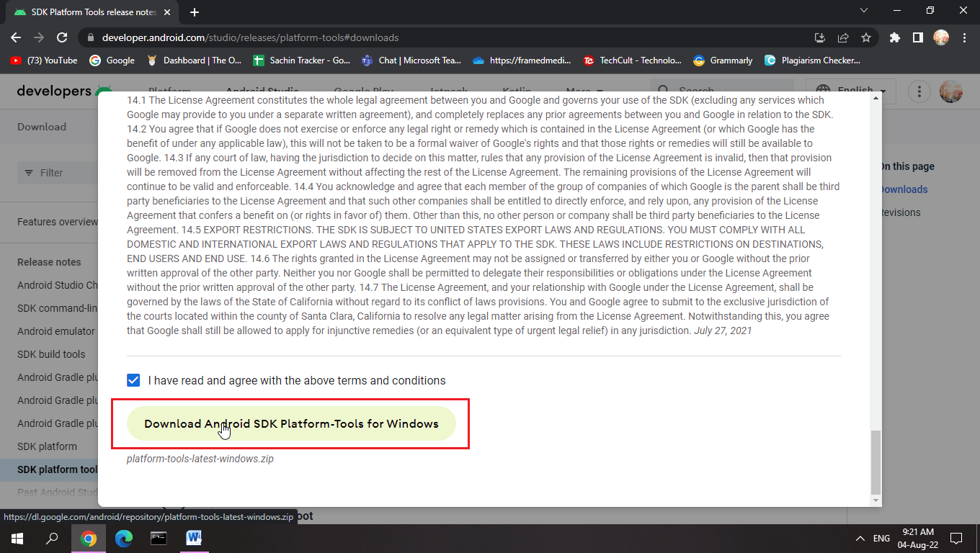
Task: Open the Sachin Tracker bookmark
Action: click(302, 60)
